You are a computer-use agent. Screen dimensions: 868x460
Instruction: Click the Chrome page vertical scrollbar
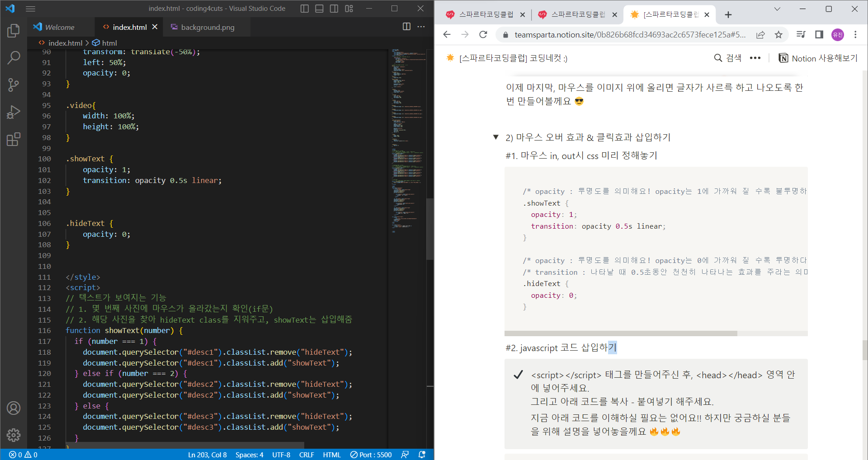tap(865, 349)
